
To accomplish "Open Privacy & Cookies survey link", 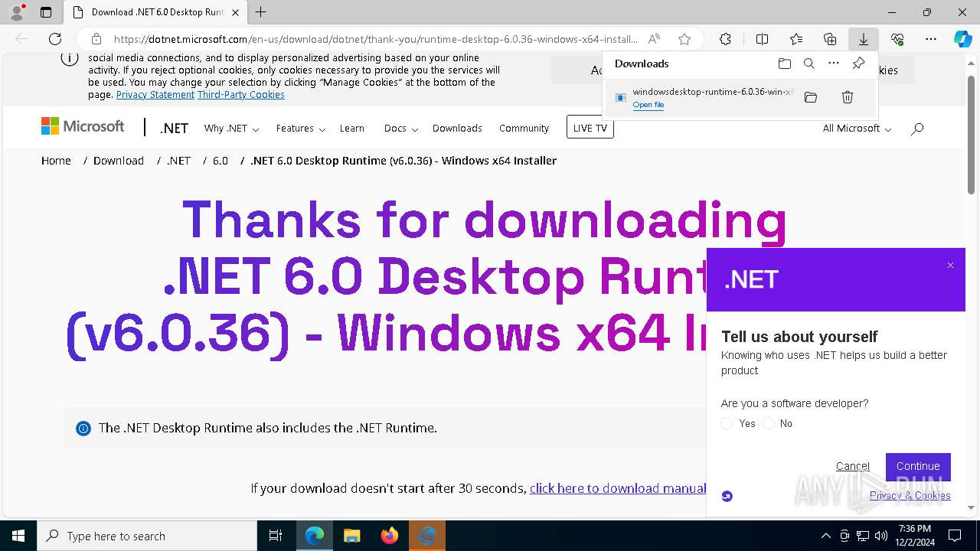I will point(910,496).
